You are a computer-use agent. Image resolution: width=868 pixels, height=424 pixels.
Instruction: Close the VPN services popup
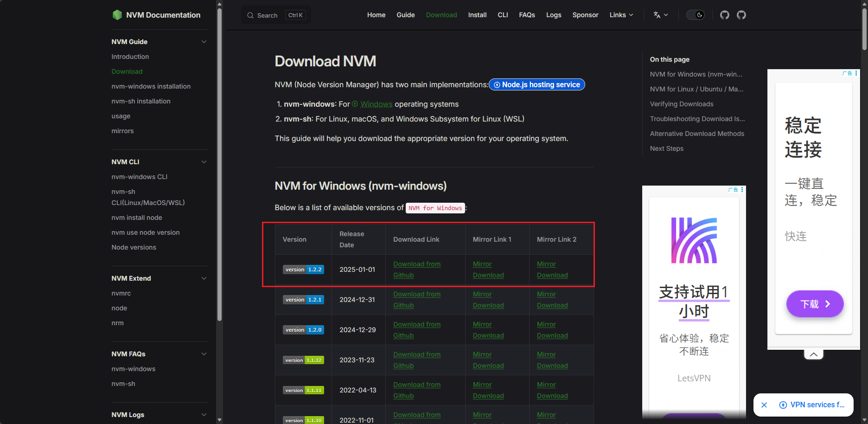click(x=764, y=405)
